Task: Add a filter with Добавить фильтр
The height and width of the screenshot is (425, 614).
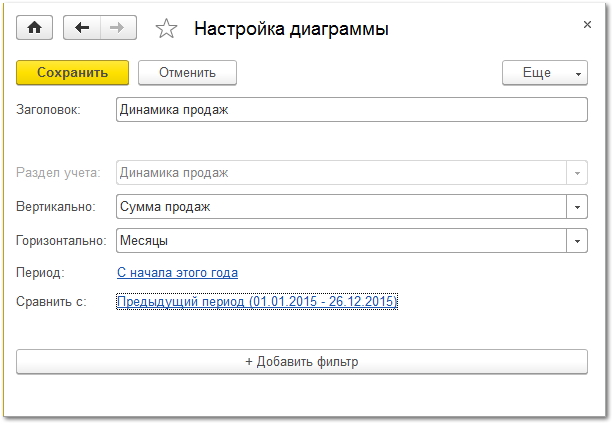Action: coord(302,362)
